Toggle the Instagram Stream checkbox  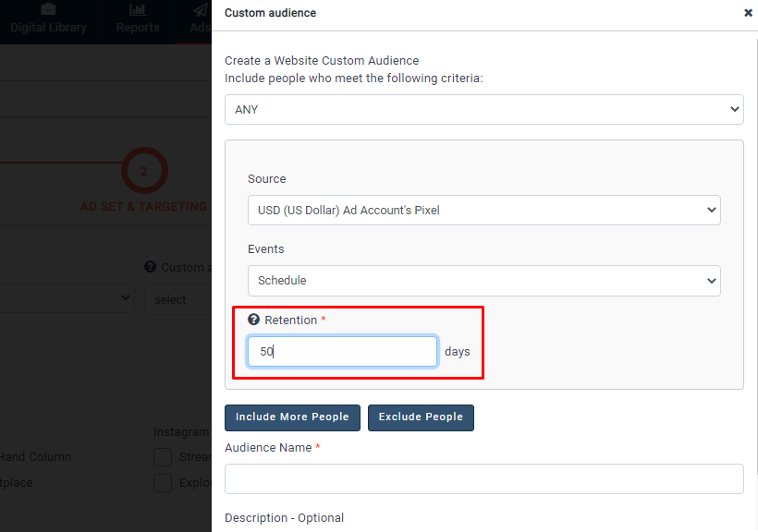(163, 456)
